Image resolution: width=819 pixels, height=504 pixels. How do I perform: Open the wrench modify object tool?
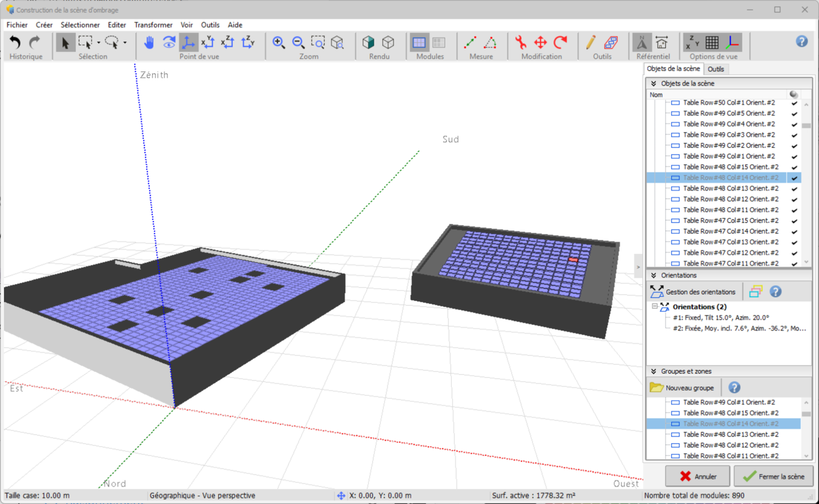tap(521, 43)
